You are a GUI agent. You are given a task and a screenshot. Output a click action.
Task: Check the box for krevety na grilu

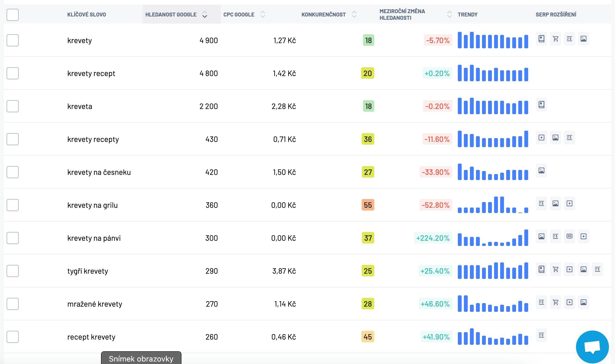13,205
